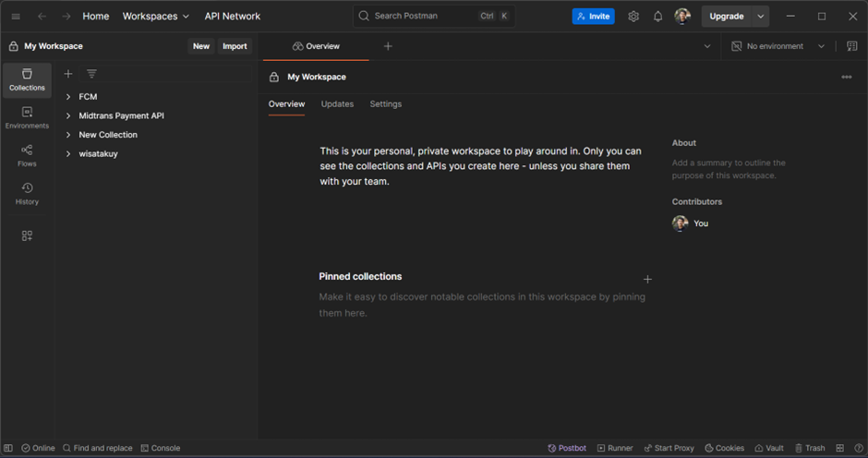Open the Console

click(x=161, y=448)
